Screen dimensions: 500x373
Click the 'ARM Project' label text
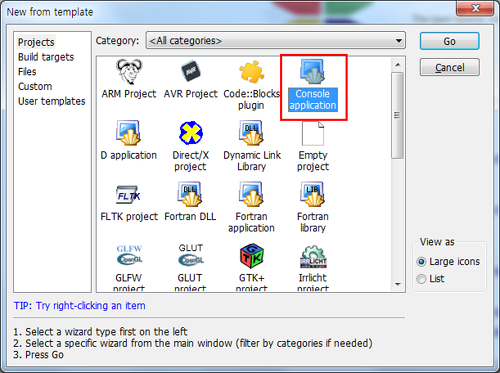click(x=129, y=94)
